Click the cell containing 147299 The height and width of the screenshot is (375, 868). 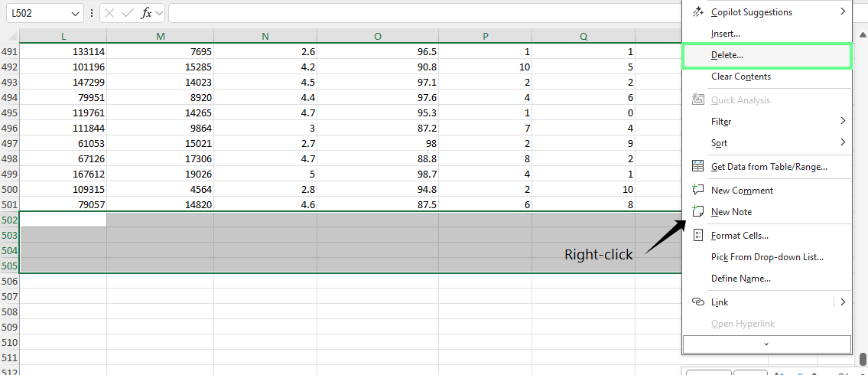[x=63, y=82]
